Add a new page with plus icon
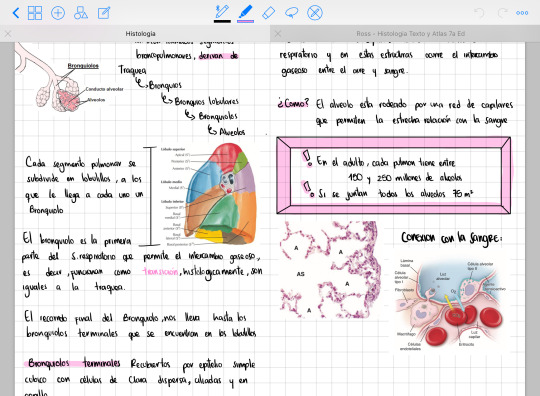Screen dimensions: 540x396 58,13
